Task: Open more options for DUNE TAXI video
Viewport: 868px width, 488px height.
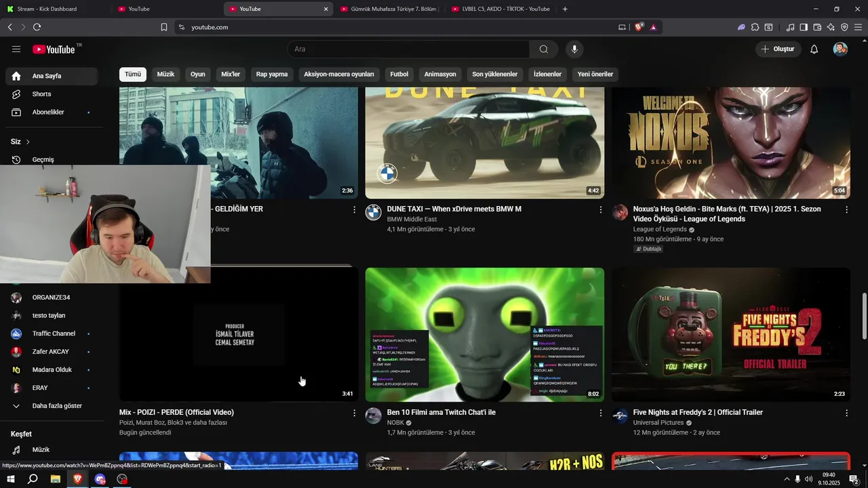Action: 600,210
